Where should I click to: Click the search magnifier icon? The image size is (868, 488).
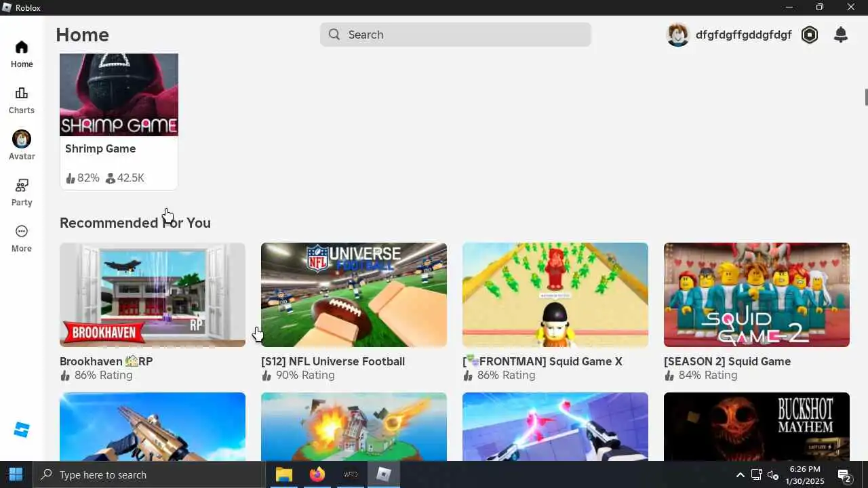334,35
